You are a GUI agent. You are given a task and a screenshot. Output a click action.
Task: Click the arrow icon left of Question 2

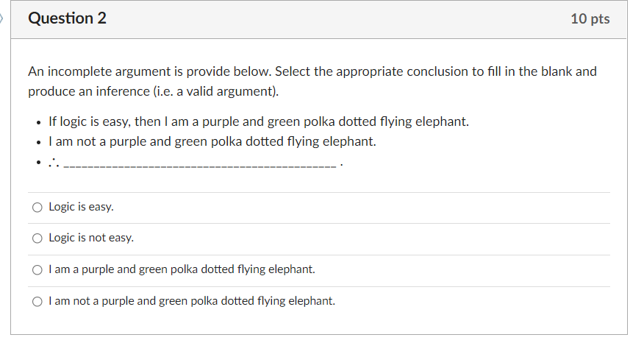click(x=3, y=18)
